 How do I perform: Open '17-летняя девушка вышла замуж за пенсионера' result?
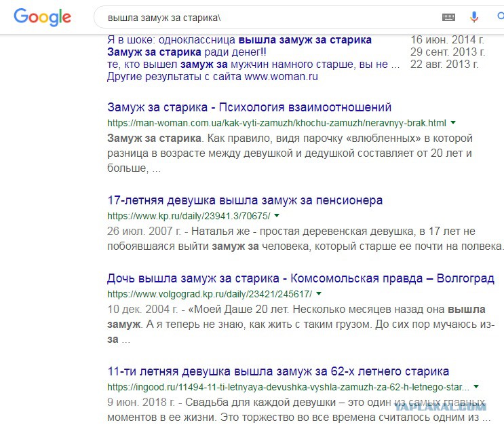(x=245, y=200)
